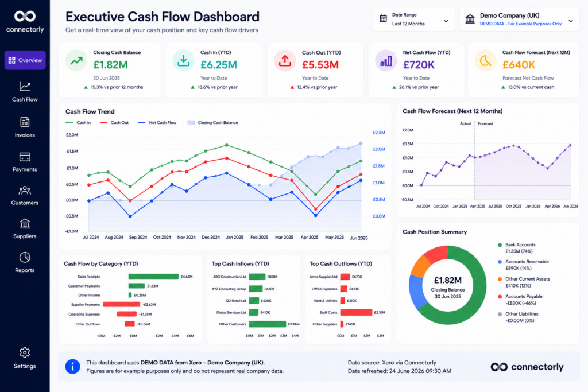The height and width of the screenshot is (392, 588).
Task: Click the Closing Cash Balance trend arrow icon
Action: point(76,61)
